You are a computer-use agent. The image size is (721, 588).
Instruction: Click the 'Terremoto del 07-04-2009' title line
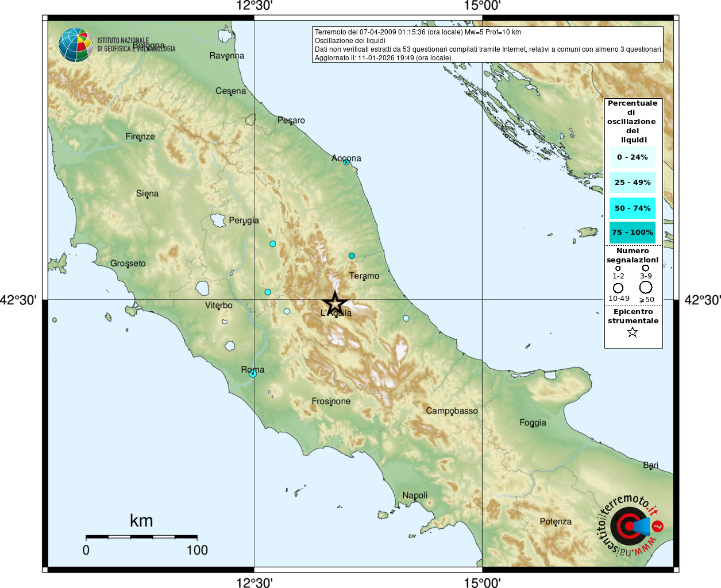(418, 32)
